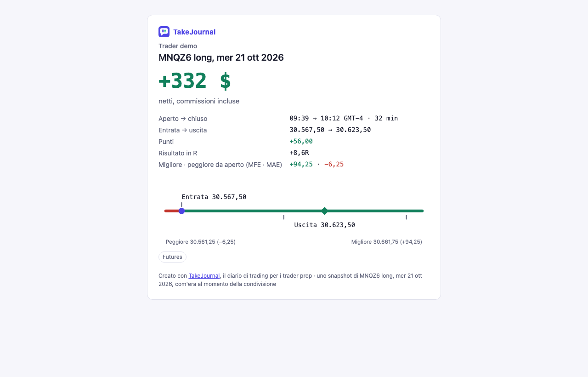
Task: Select the Futures tag chip
Action: (x=172, y=257)
